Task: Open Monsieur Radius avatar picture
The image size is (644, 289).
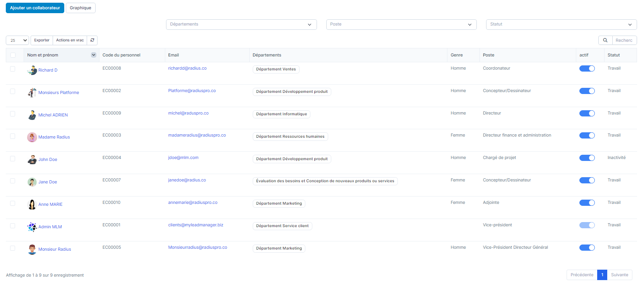Action: pyautogui.click(x=32, y=250)
